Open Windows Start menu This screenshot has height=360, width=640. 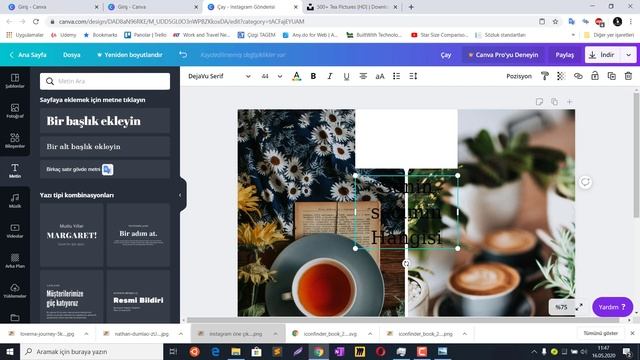(10, 351)
